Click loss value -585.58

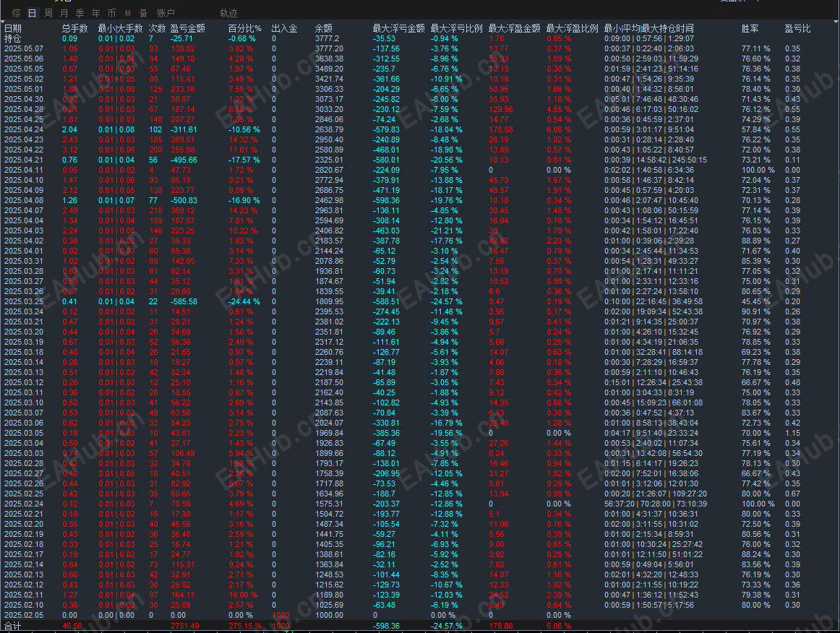pos(184,301)
